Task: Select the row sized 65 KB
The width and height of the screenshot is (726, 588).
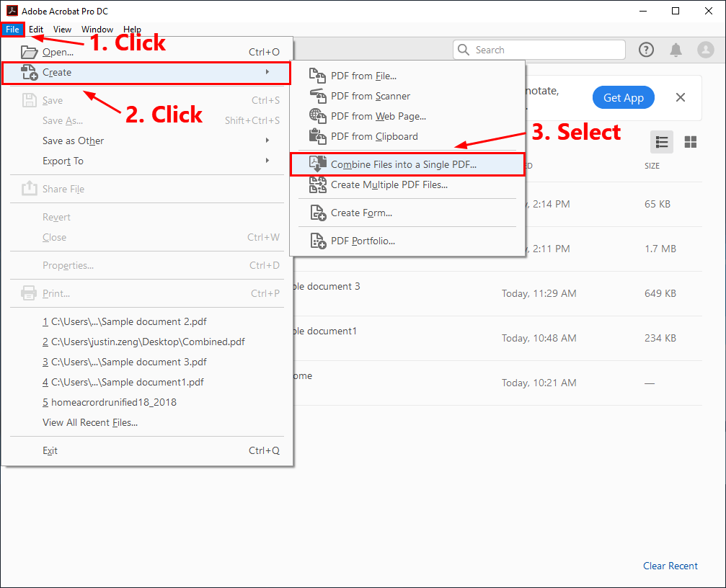Action: tap(614, 204)
